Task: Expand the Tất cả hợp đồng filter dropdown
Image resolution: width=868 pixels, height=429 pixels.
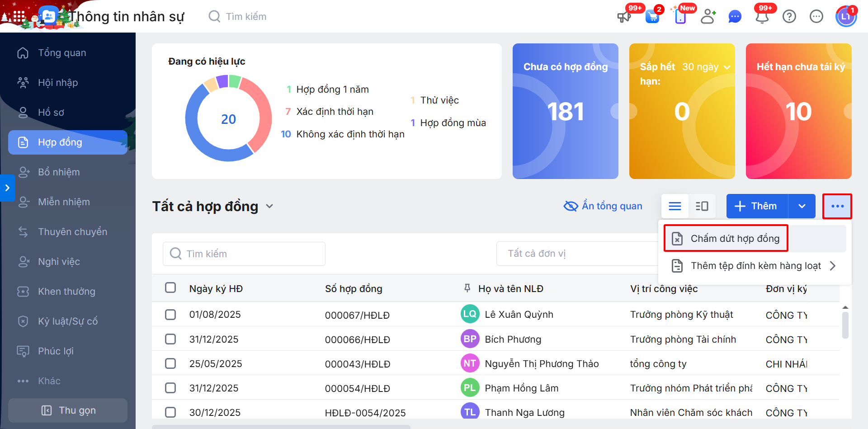Action: point(269,206)
